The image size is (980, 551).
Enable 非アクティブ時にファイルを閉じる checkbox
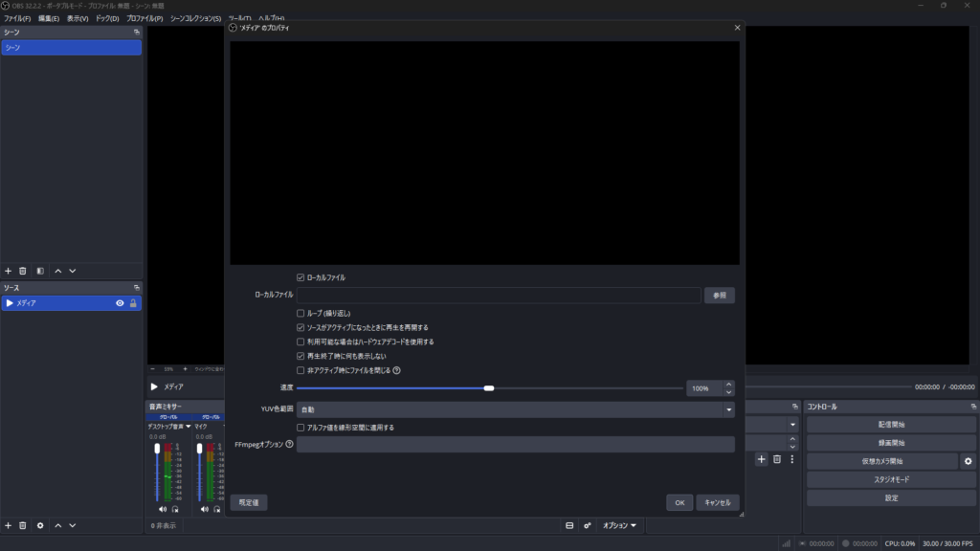pos(301,370)
